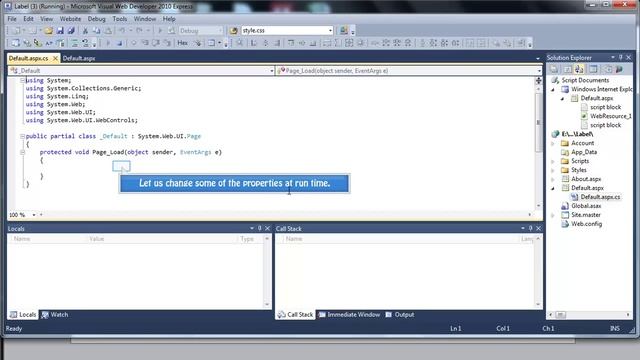Screen dimensions: 640x360
Task: Click the Redo arrow icon
Action: (x=139, y=31)
